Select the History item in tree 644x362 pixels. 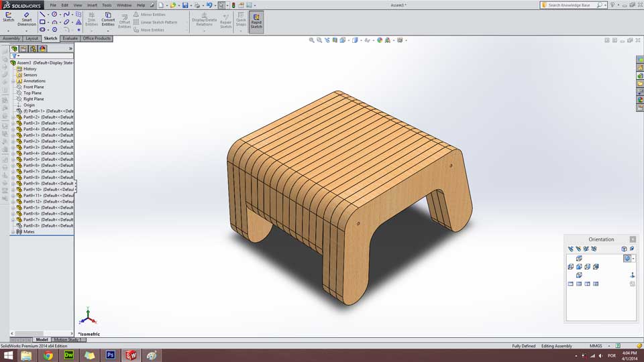tap(30, 69)
